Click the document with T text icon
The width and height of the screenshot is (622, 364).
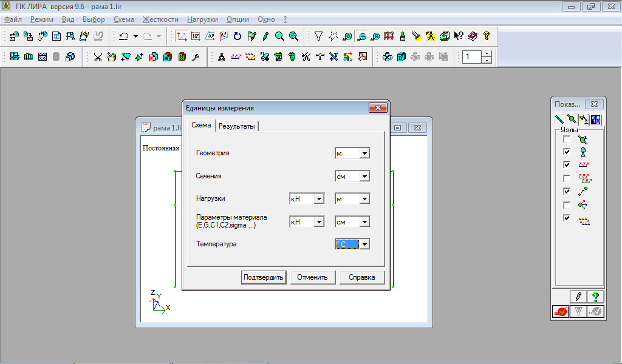coord(56,36)
